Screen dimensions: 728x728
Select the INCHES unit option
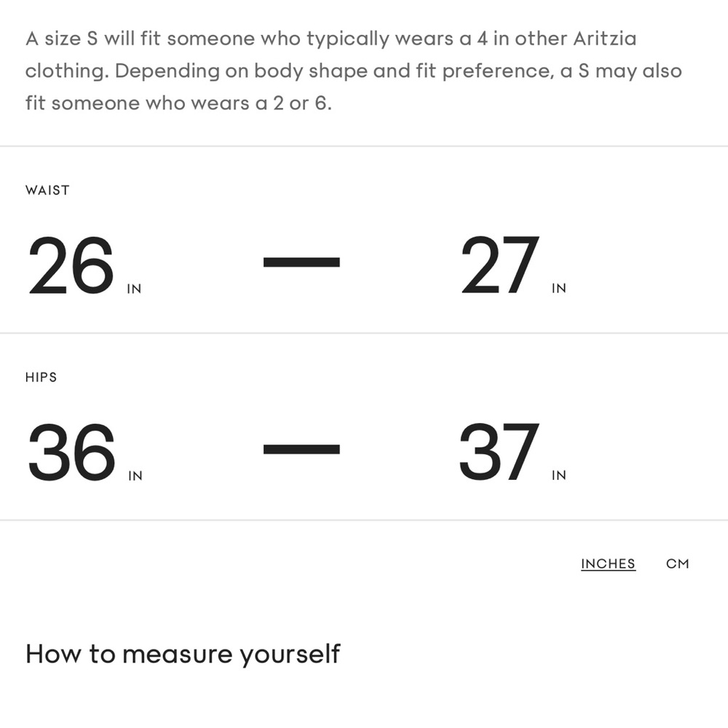pos(608,563)
